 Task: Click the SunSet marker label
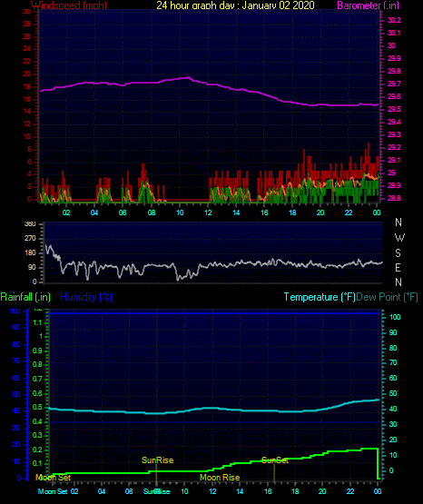coord(275,460)
